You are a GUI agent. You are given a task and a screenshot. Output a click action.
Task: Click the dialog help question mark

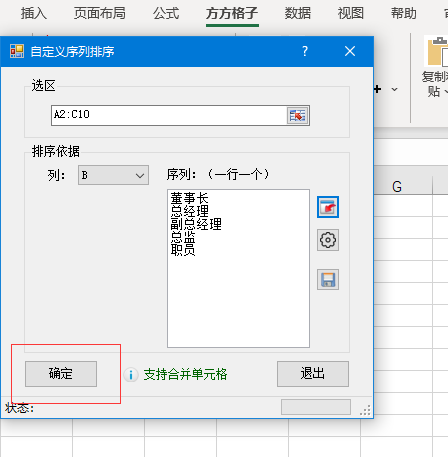point(305,51)
